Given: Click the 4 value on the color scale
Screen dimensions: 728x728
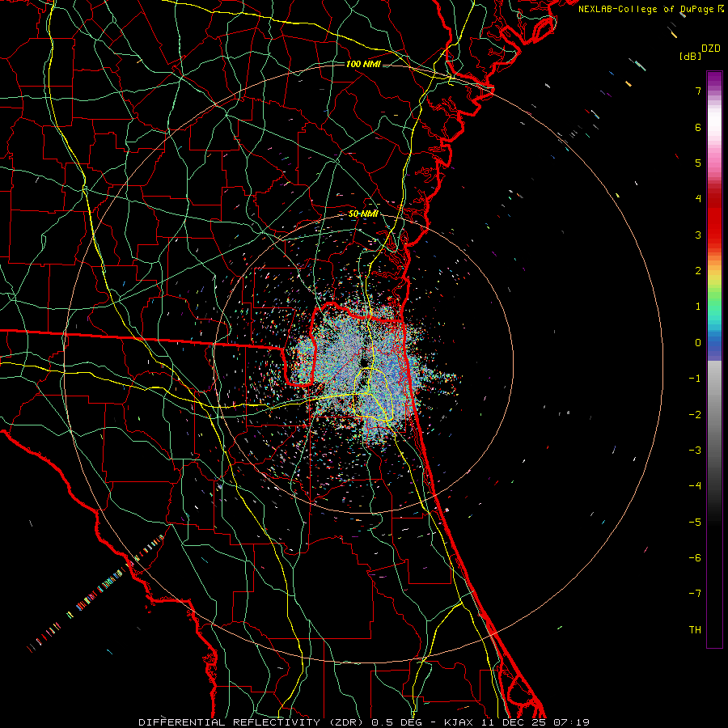Looking at the screenshot, I should click(698, 199).
